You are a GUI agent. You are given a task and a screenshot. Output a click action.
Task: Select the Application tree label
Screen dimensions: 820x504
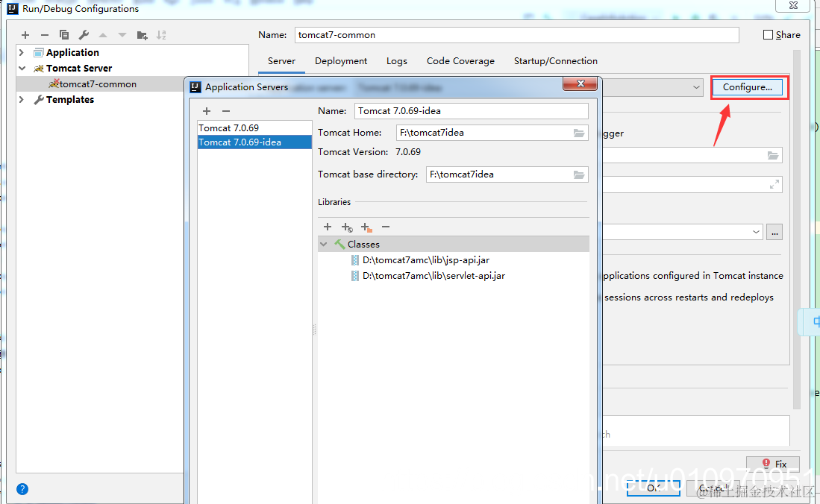click(x=72, y=52)
